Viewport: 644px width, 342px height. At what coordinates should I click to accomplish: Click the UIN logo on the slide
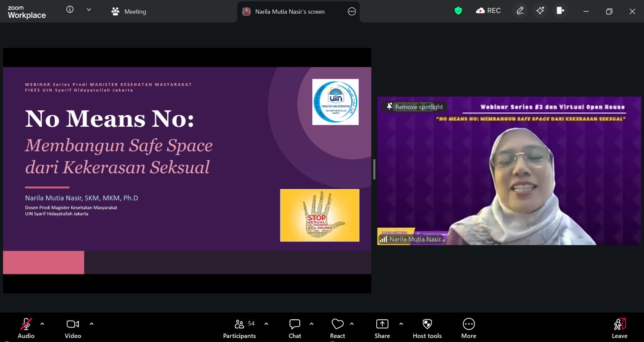tap(335, 102)
